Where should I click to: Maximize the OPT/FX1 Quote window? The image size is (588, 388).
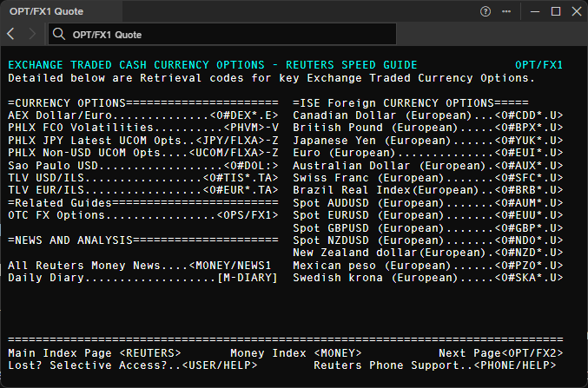tap(556, 11)
